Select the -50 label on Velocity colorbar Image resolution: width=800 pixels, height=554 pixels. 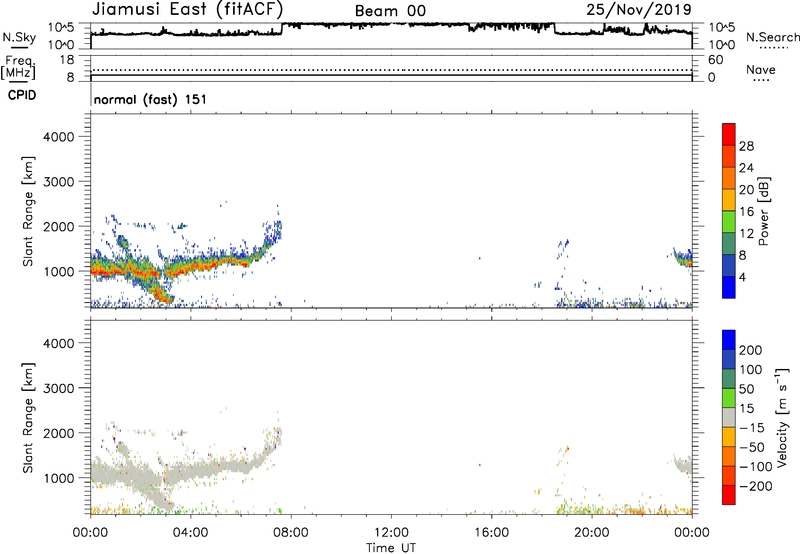752,447
